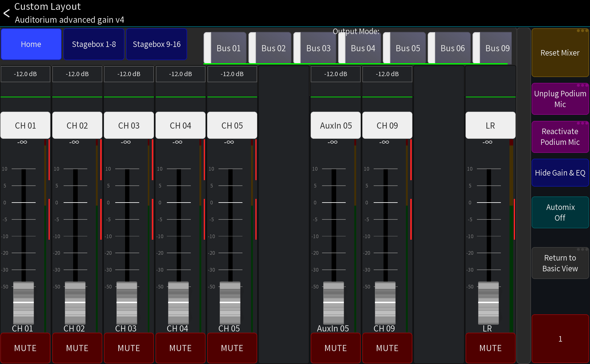
Task: Select the Home tab
Action: point(31,44)
